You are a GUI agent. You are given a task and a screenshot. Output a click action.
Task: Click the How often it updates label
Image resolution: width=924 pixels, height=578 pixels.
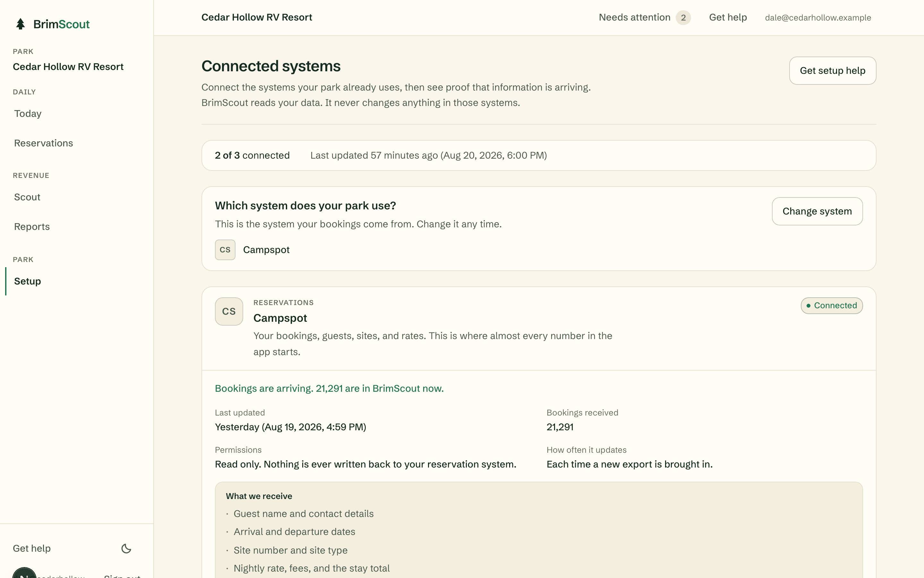tap(586, 450)
